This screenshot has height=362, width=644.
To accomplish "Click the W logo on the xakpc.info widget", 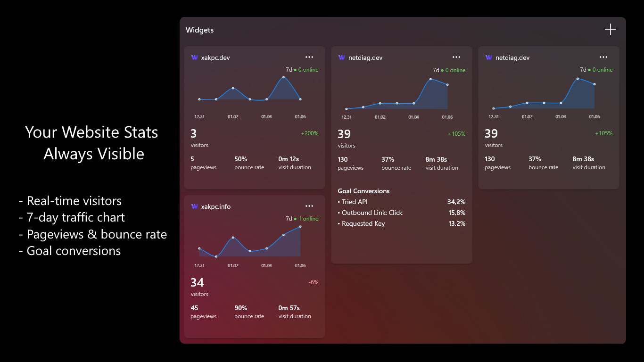I will pos(194,206).
